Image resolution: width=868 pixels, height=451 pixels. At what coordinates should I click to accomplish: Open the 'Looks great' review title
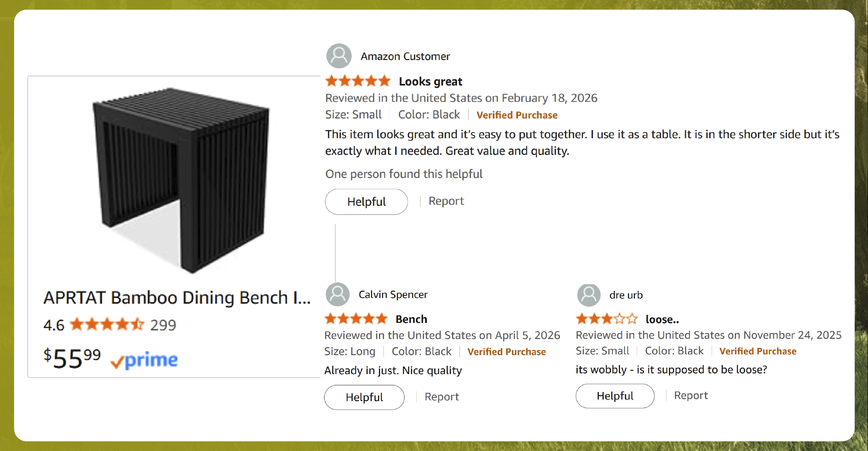(430, 82)
